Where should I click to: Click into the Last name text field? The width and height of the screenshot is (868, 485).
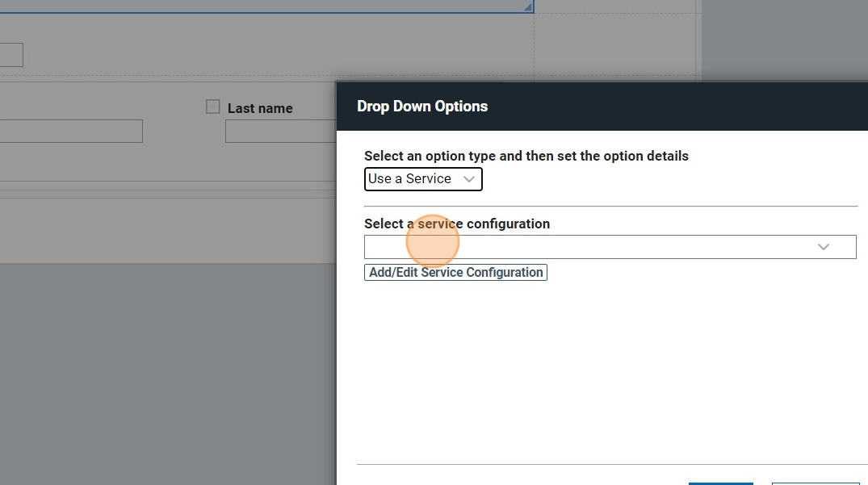[280, 132]
